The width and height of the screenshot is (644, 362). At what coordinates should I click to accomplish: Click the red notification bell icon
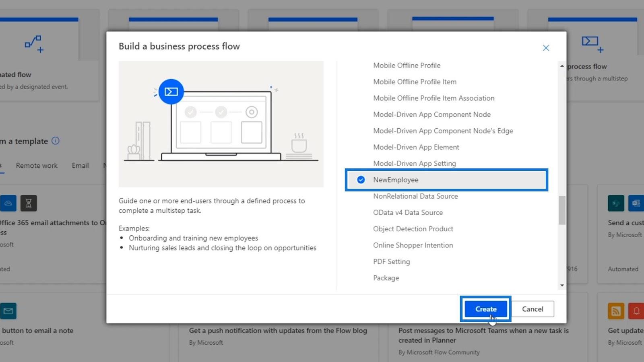click(636, 311)
